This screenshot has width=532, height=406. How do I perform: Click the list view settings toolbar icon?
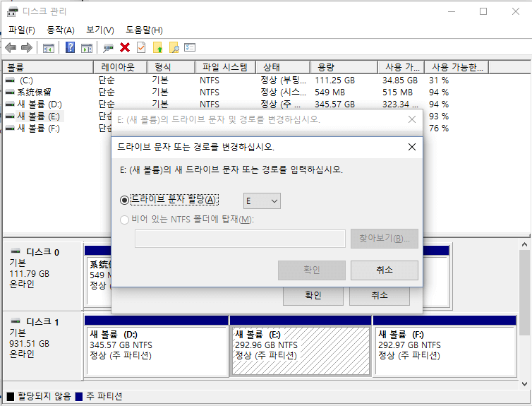pyautogui.click(x=190, y=47)
